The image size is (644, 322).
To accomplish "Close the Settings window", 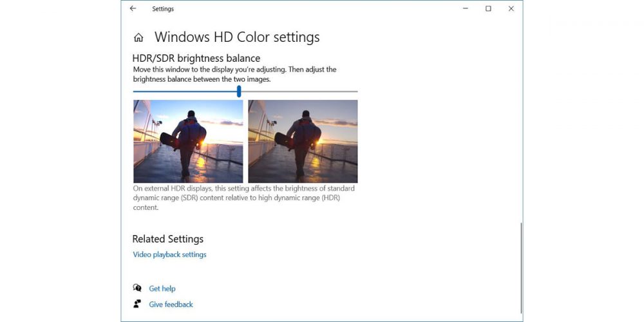I will [x=511, y=8].
